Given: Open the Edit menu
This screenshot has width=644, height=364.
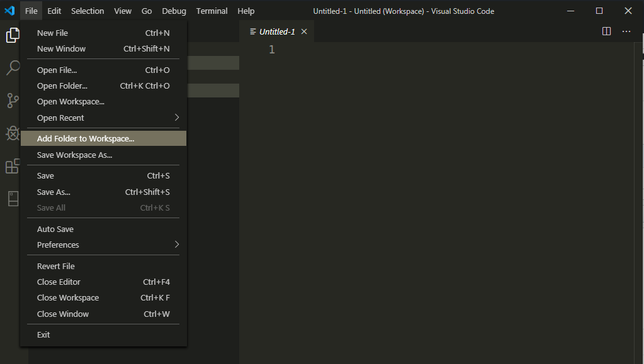Looking at the screenshot, I should (x=54, y=11).
